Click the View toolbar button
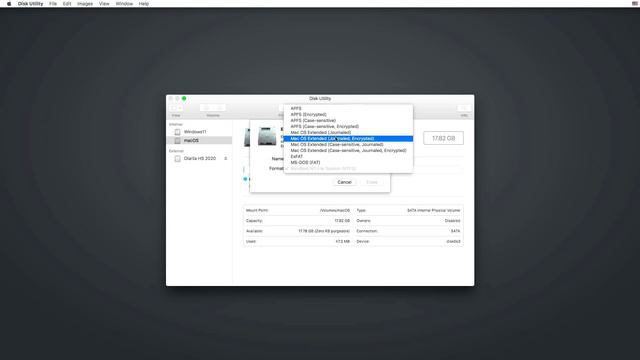 click(176, 108)
